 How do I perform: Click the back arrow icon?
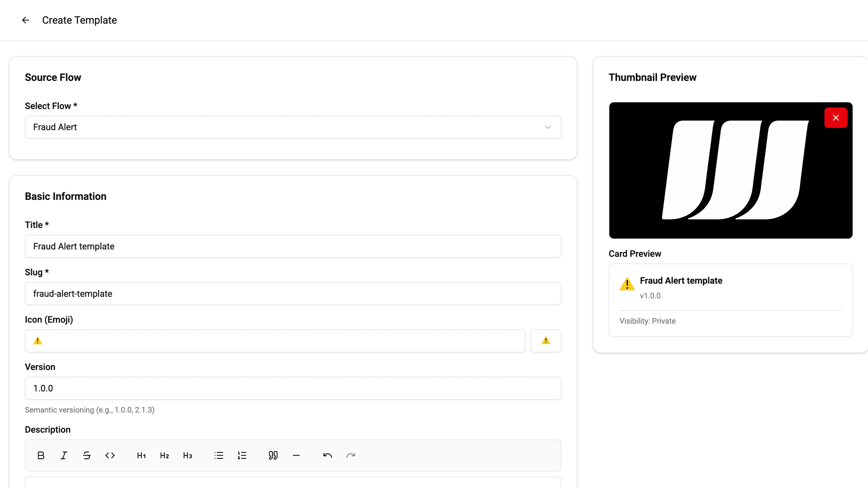coord(25,20)
